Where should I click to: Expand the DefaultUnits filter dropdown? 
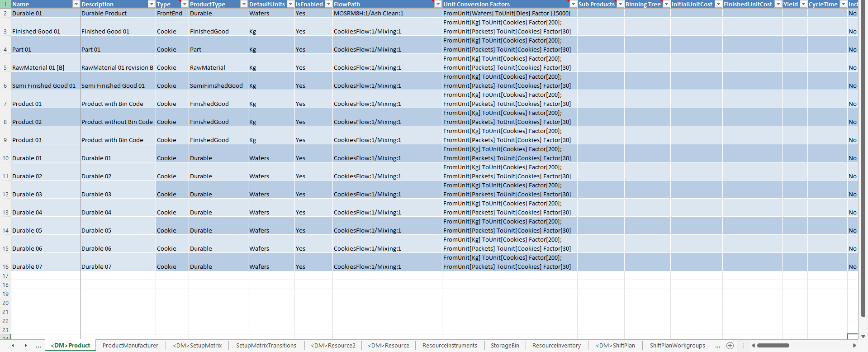[x=290, y=4]
